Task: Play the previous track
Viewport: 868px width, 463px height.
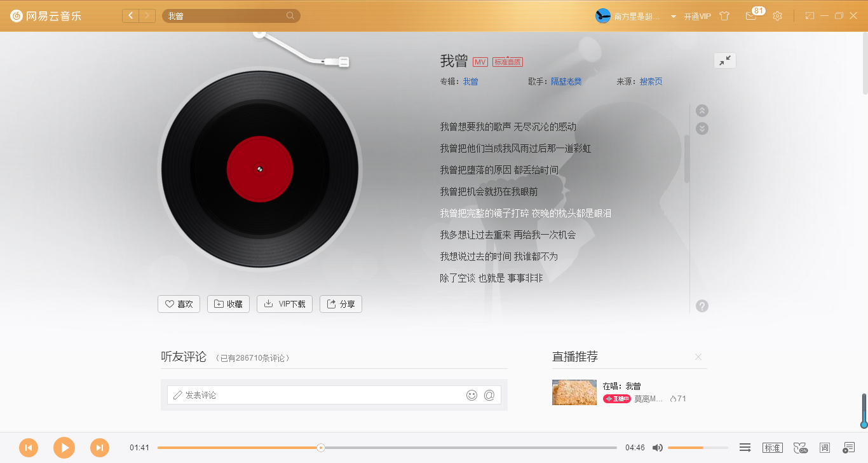Action: click(x=29, y=448)
